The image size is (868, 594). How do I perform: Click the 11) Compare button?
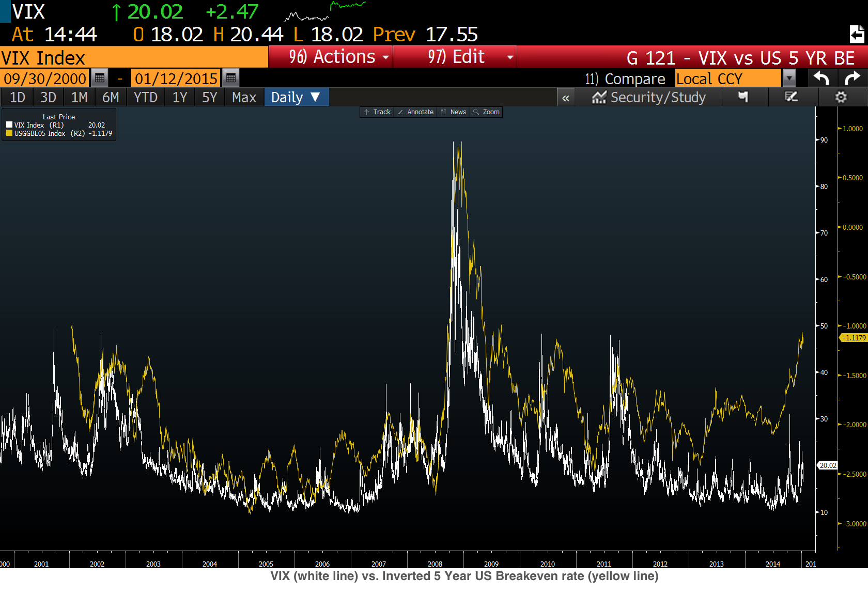[x=625, y=79]
